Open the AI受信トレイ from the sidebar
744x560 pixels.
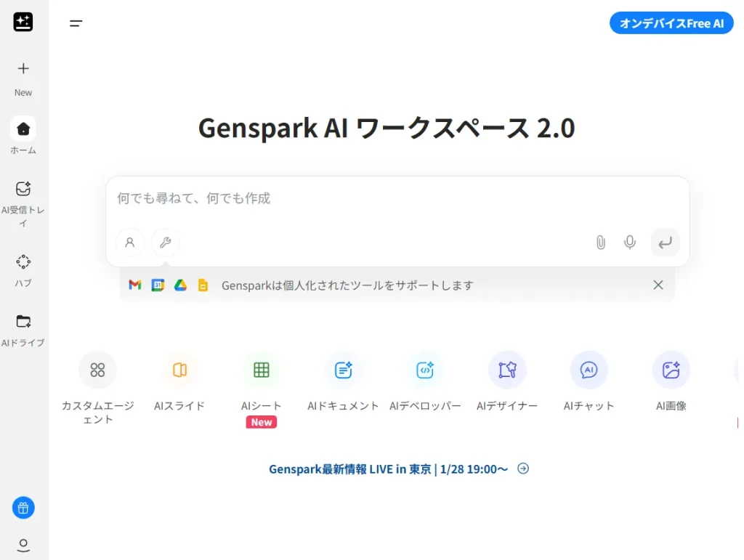click(24, 196)
